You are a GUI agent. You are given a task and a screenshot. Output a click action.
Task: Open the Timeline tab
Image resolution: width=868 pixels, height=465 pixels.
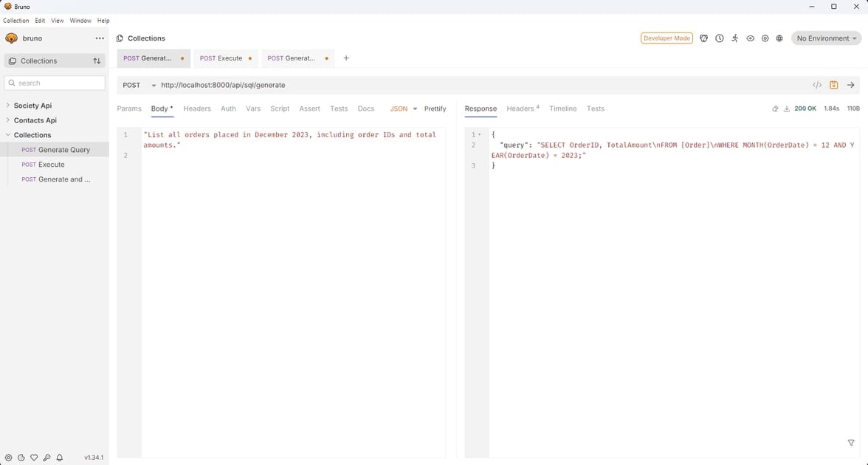(x=563, y=108)
